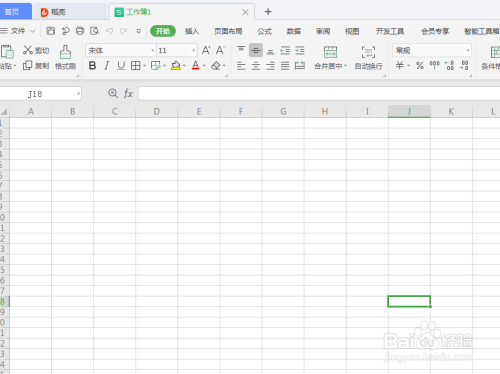
Task: Decrease font size with A- icon
Action: [220, 50]
